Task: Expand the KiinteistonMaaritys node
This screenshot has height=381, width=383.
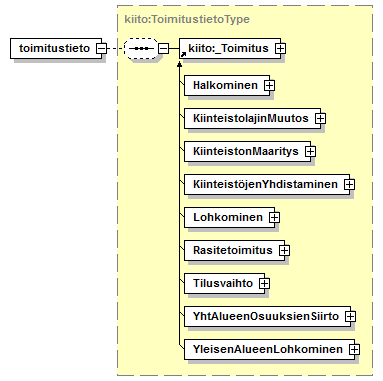Action: tap(310, 152)
